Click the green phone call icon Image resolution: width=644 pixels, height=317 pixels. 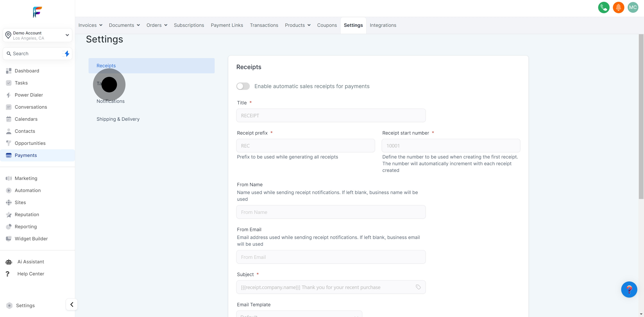pos(604,8)
